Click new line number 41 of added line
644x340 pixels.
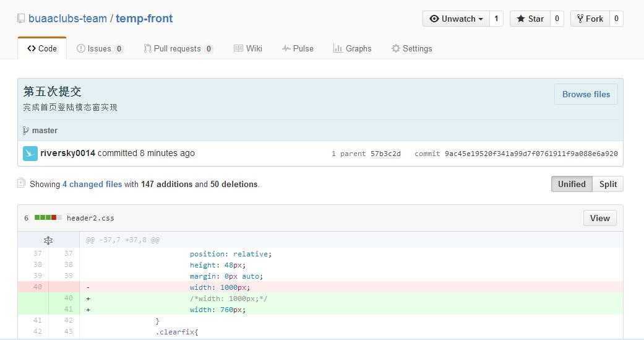click(68, 309)
